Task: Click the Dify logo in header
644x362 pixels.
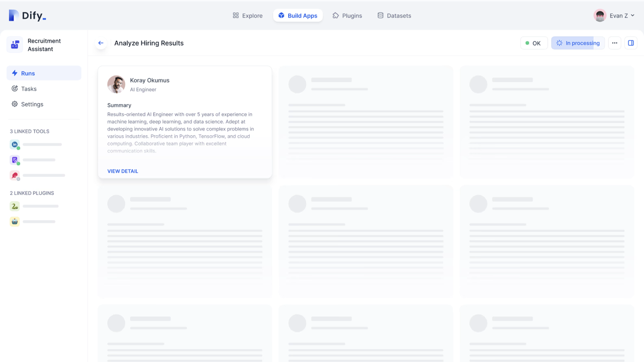Action: pos(28,16)
